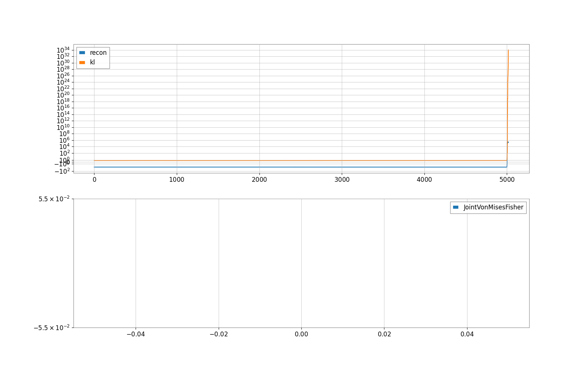Screen dimensions: 588x368
Task: Click the 0 x-axis tick on top plot
Action: [94, 180]
